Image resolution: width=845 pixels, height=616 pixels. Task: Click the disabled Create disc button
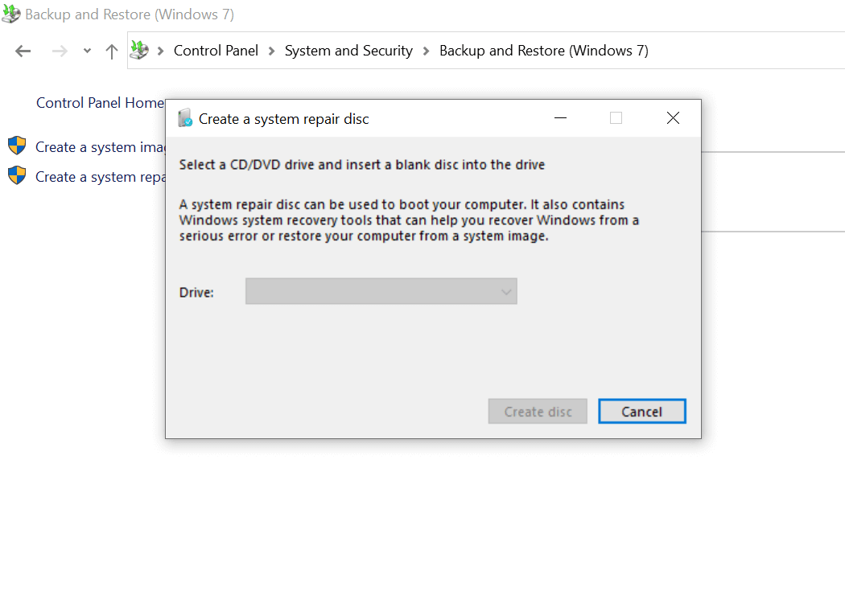pos(537,411)
